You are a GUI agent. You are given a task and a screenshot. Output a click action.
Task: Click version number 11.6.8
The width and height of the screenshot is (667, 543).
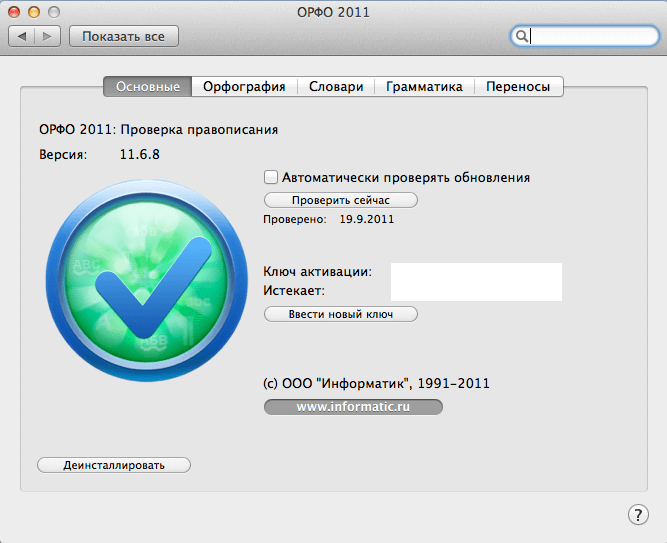tap(140, 154)
